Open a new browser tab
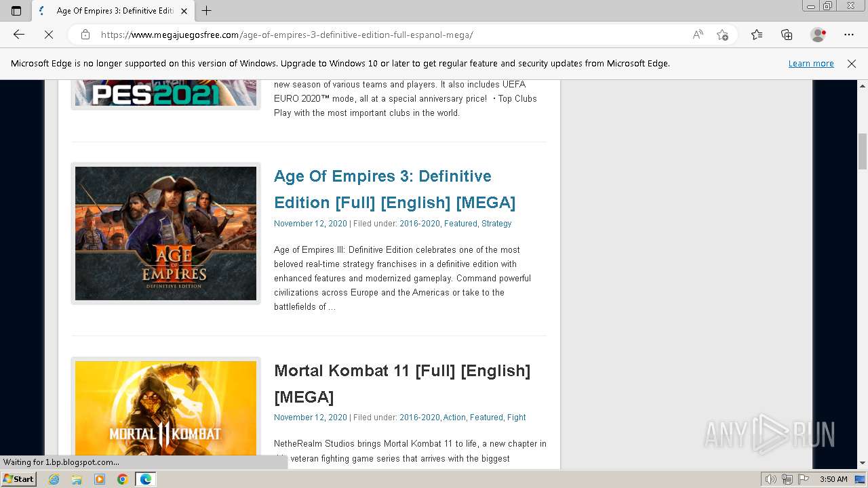This screenshot has height=488, width=868. 207,11
